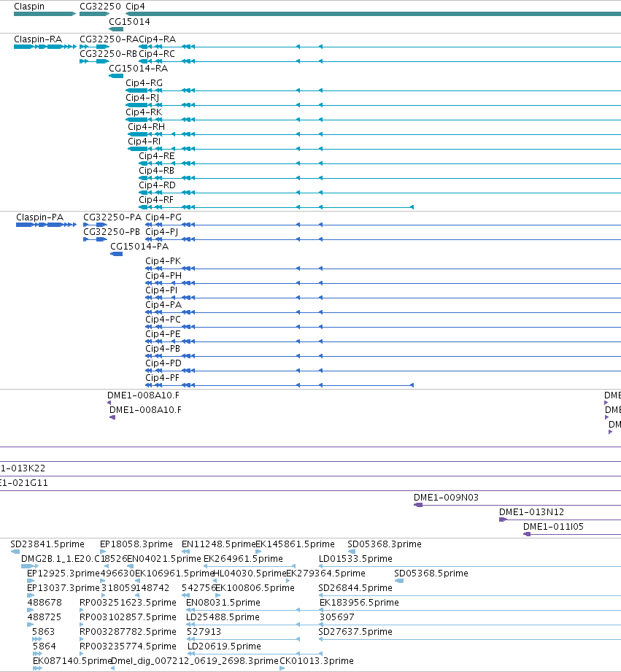The width and height of the screenshot is (621, 672).
Task: Select the Cip4-PK CDS label
Action: coord(163,261)
